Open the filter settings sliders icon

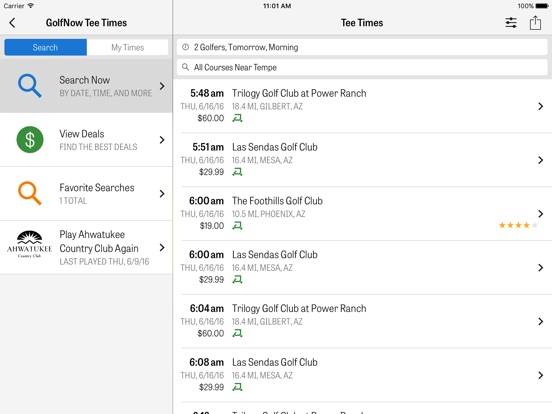511,23
